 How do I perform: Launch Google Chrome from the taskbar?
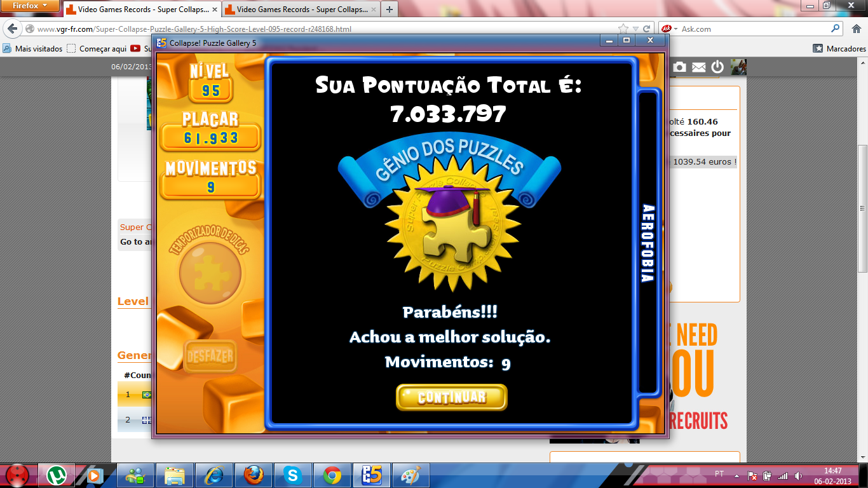point(332,475)
